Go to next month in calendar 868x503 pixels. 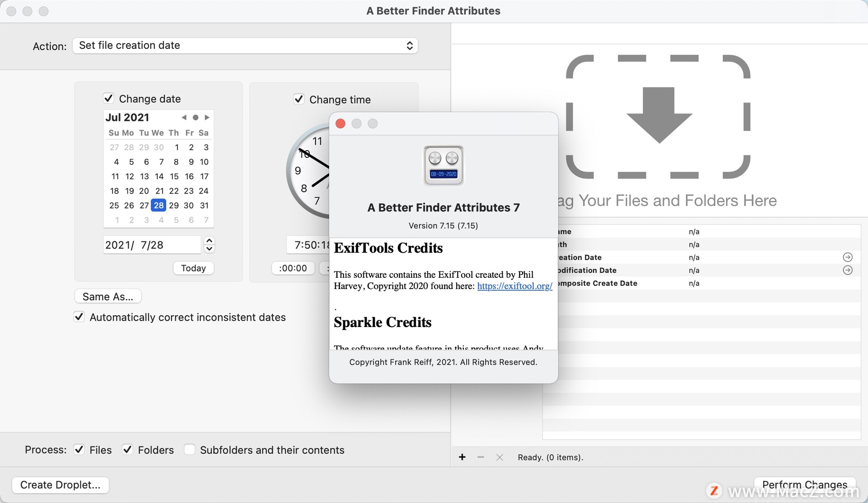[x=207, y=117]
